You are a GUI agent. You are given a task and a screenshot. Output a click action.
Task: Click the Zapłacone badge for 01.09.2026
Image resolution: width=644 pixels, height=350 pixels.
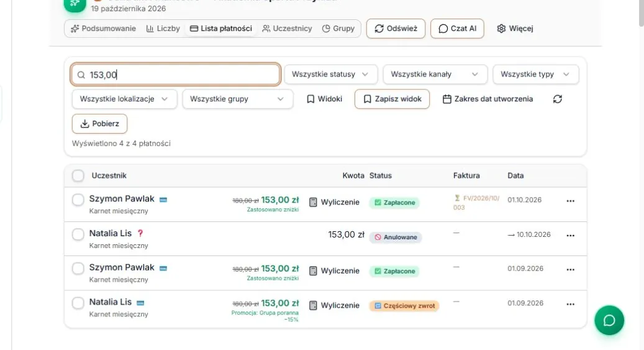395,272
